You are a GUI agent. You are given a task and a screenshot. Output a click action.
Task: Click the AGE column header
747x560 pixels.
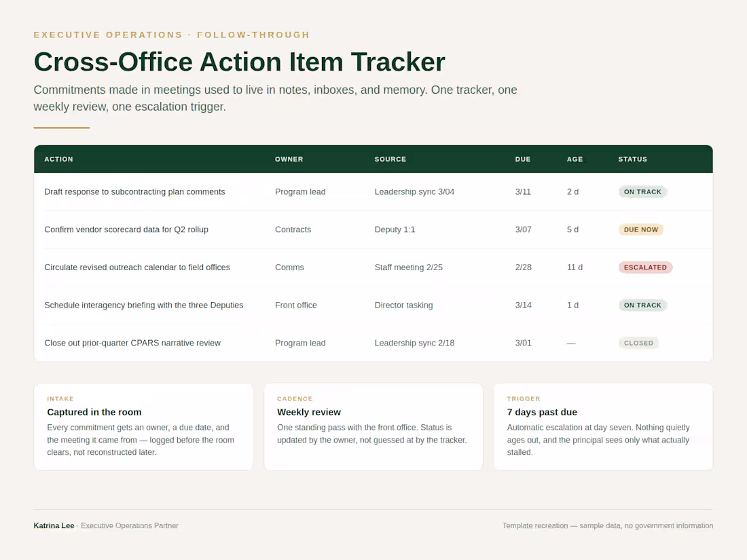pos(575,159)
